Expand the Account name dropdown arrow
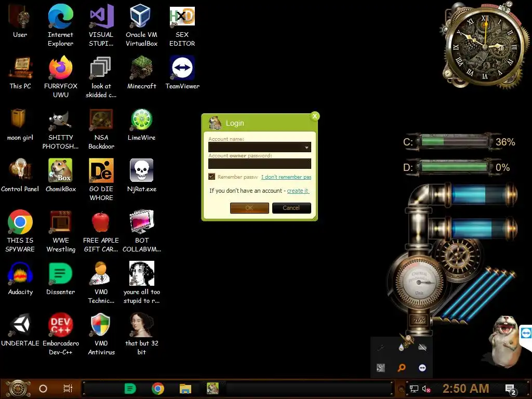 307,147
